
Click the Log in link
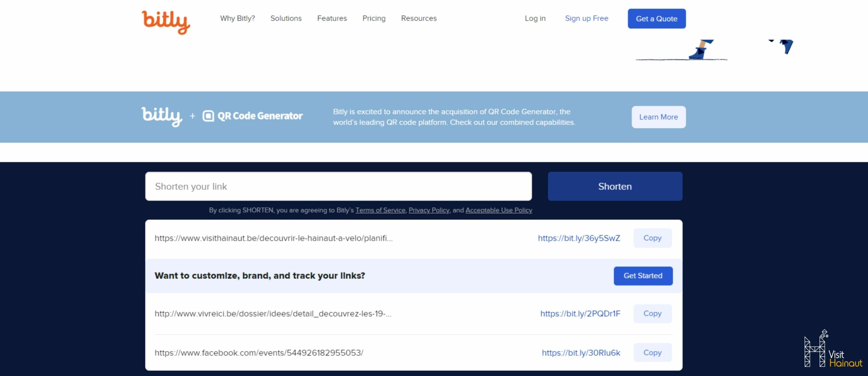point(535,18)
